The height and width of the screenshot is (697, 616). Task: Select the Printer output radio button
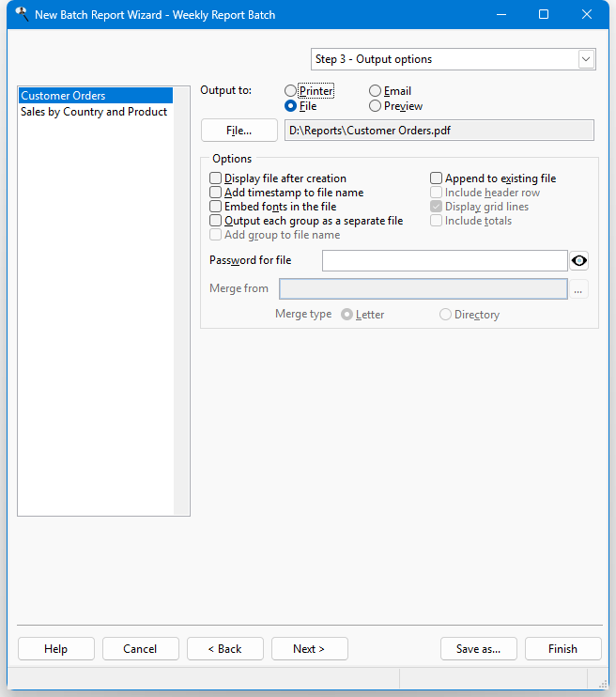point(309,91)
